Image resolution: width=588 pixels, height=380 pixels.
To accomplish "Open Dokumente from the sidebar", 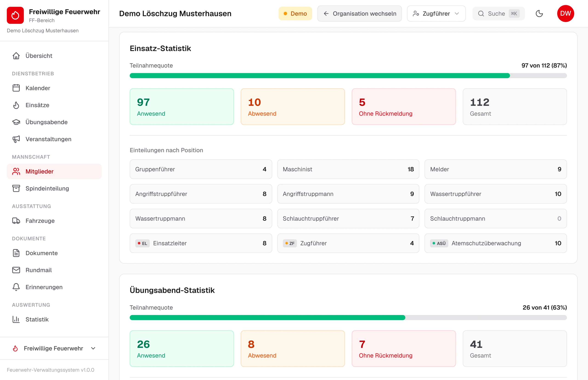I will click(x=54, y=253).
